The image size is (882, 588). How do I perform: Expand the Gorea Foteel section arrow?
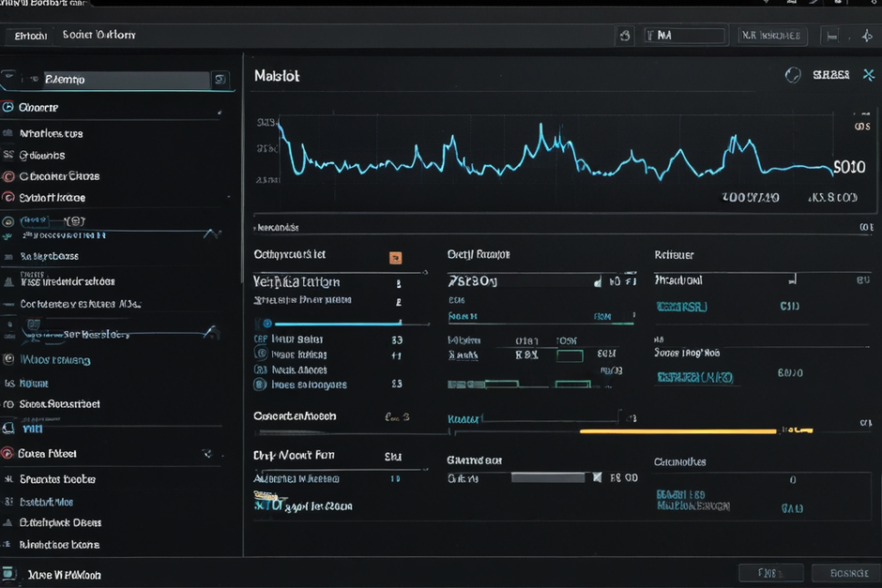207,453
